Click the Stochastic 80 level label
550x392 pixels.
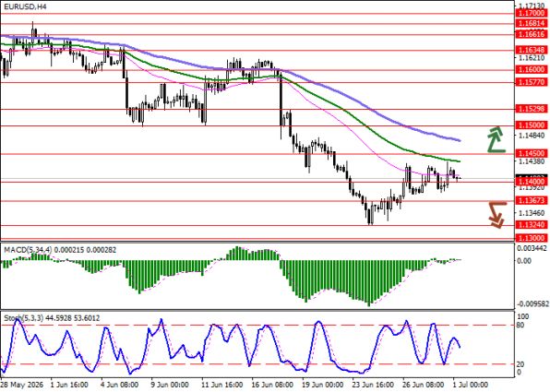click(520, 326)
